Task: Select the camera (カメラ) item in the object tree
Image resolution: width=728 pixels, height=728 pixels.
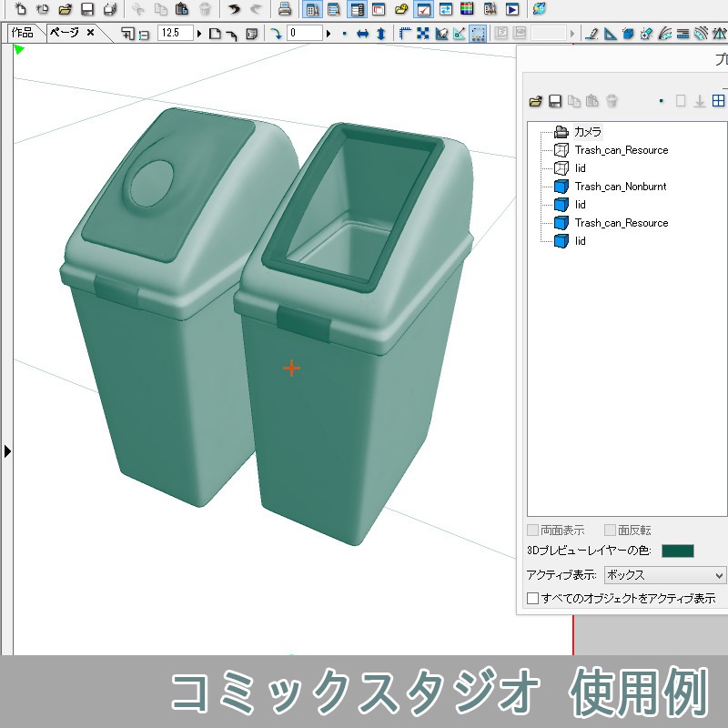Action: click(588, 131)
